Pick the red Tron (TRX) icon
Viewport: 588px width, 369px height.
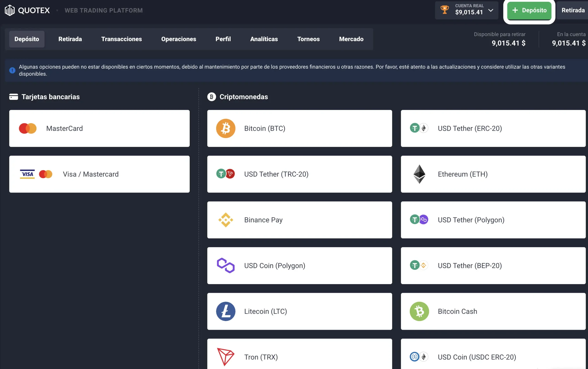(226, 357)
